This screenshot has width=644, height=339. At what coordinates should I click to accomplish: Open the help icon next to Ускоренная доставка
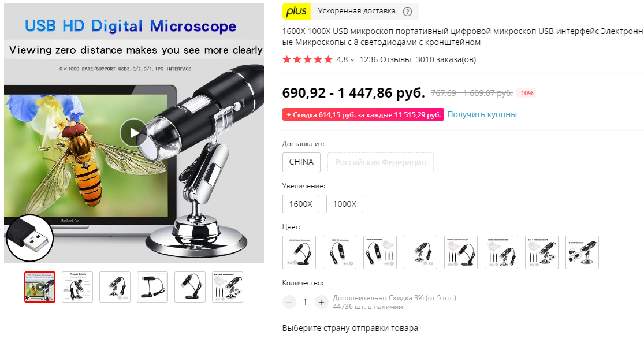tap(407, 12)
